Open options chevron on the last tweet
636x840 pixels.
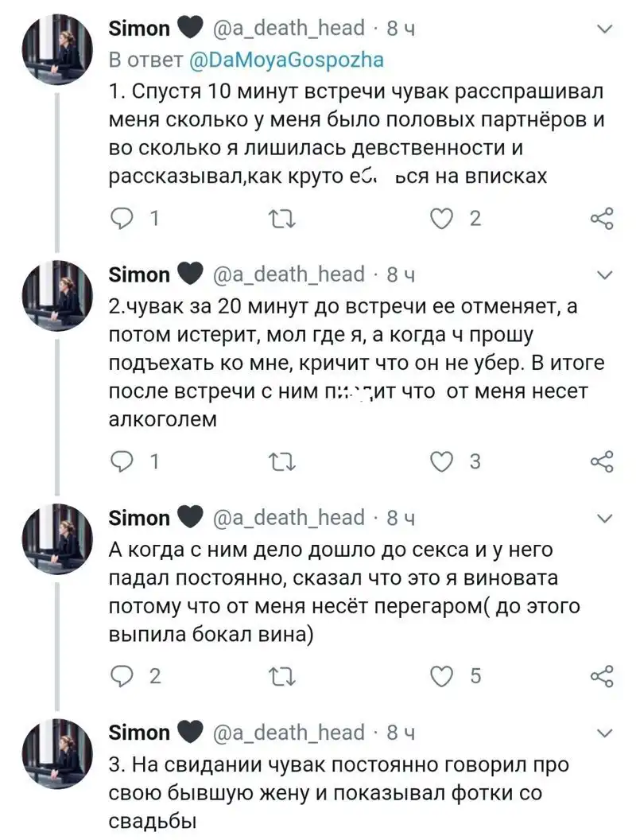click(x=604, y=733)
